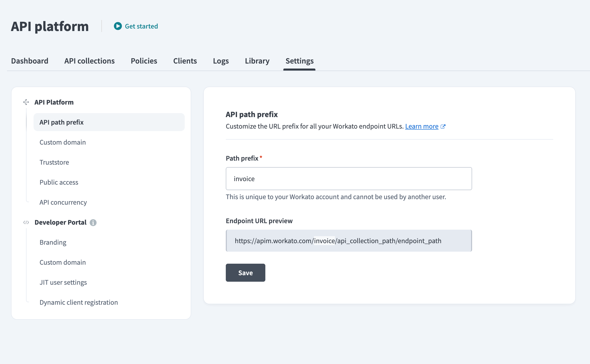Open JIT user settings
This screenshot has width=590, height=364.
63,282
